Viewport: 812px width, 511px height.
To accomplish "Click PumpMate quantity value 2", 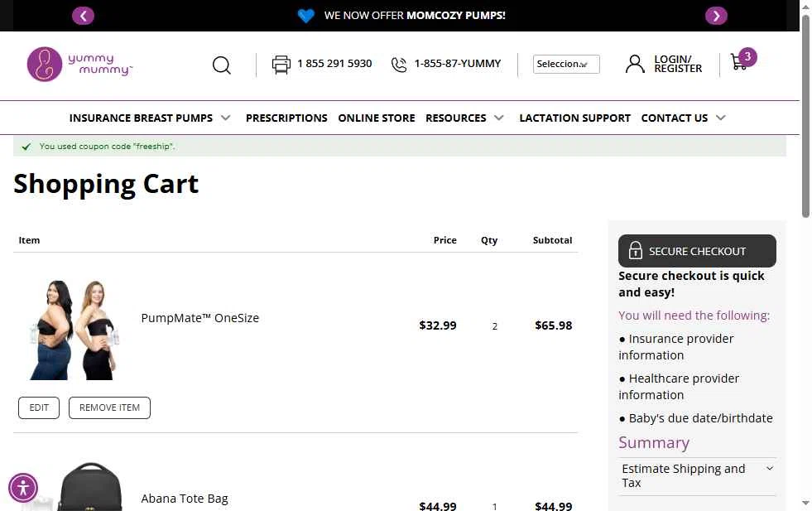I will [494, 326].
